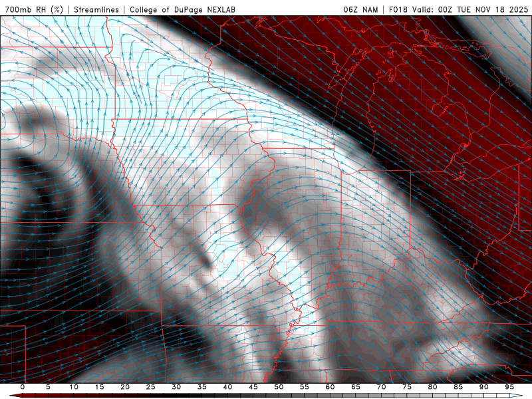The image size is (532, 399).
Task: Click the colorbar label "75"
Action: point(407,387)
